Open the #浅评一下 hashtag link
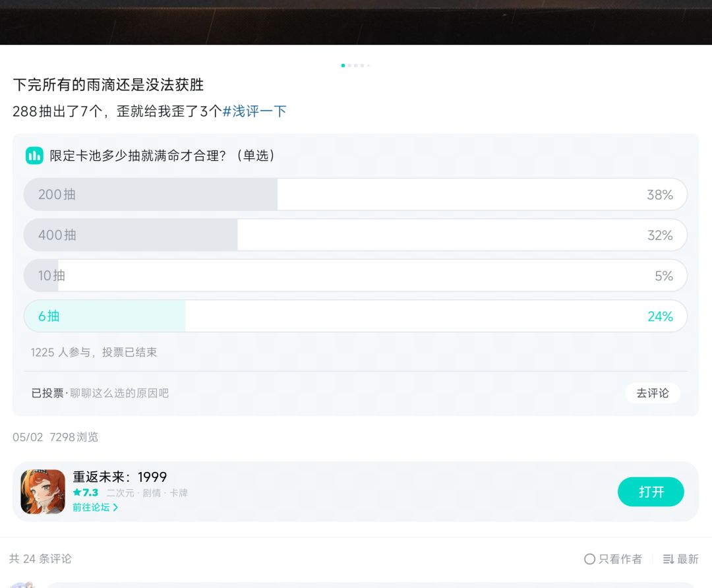This screenshot has height=588, width=712. click(254, 111)
